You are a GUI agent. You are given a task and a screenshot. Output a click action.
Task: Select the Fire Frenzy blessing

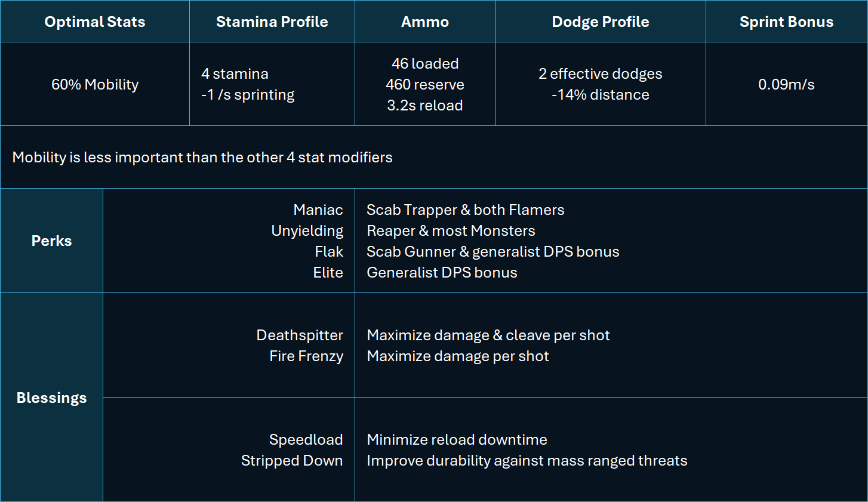pyautogui.click(x=306, y=356)
